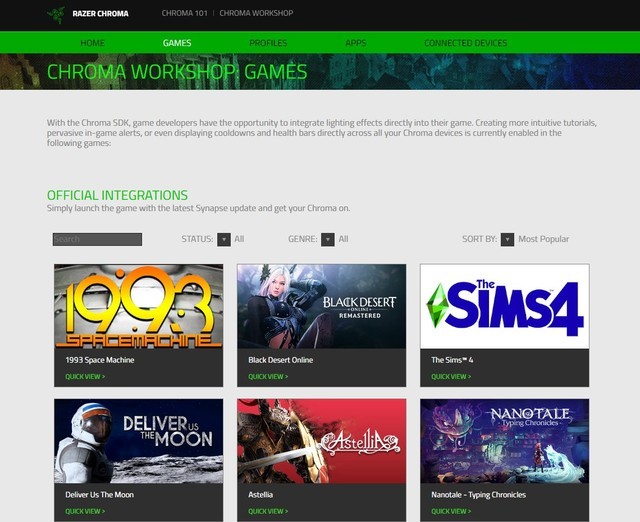Open the 1993 Space Machine thumbnail

[139, 307]
